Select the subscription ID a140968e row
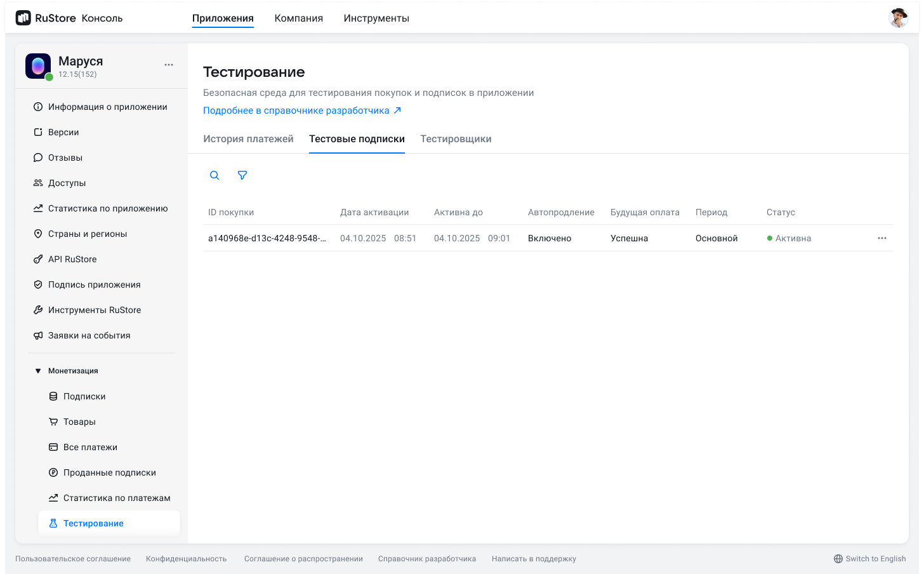The height and width of the screenshot is (574, 924). pos(267,237)
